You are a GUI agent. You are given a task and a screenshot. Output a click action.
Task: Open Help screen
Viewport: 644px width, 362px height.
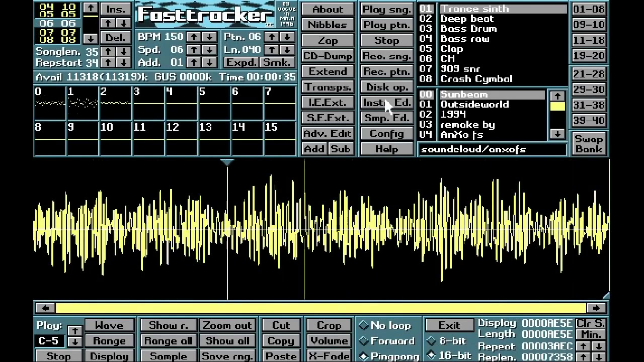(x=387, y=149)
